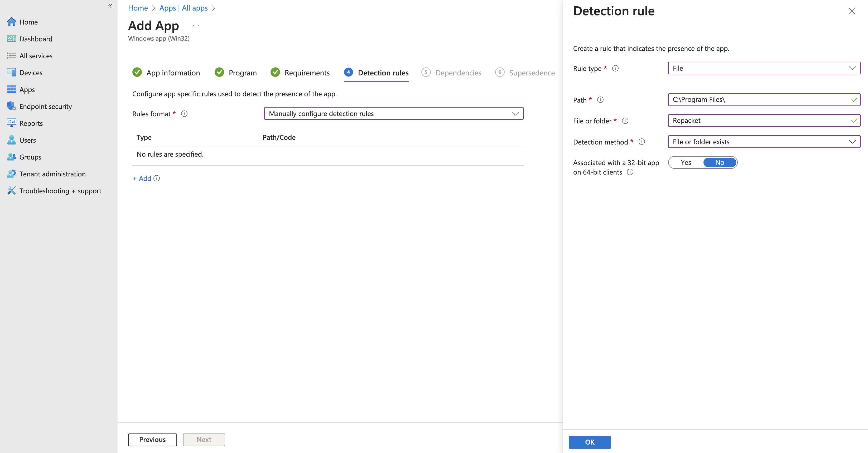Collapse the sidebar with double-chevron icon
868x453 pixels.
point(110,6)
